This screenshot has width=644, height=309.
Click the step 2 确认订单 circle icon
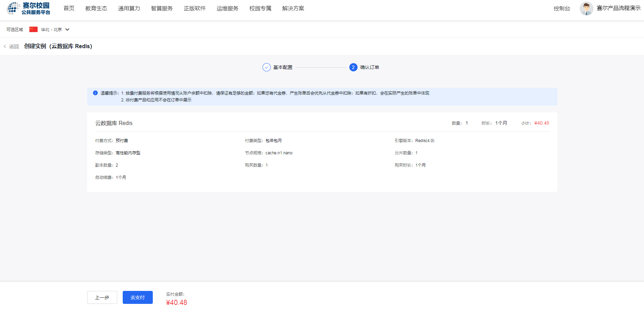point(353,67)
